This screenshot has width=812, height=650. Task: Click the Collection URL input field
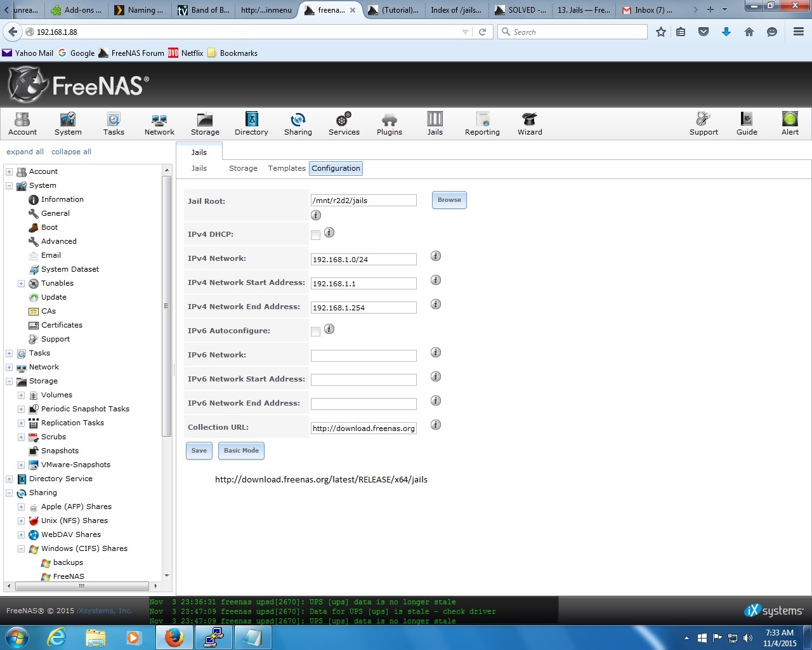click(x=363, y=428)
